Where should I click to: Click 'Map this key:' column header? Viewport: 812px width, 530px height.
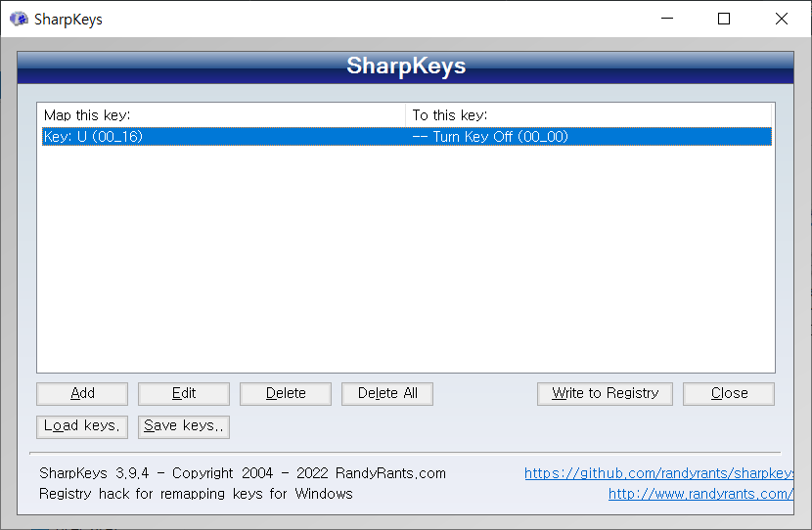click(221, 115)
